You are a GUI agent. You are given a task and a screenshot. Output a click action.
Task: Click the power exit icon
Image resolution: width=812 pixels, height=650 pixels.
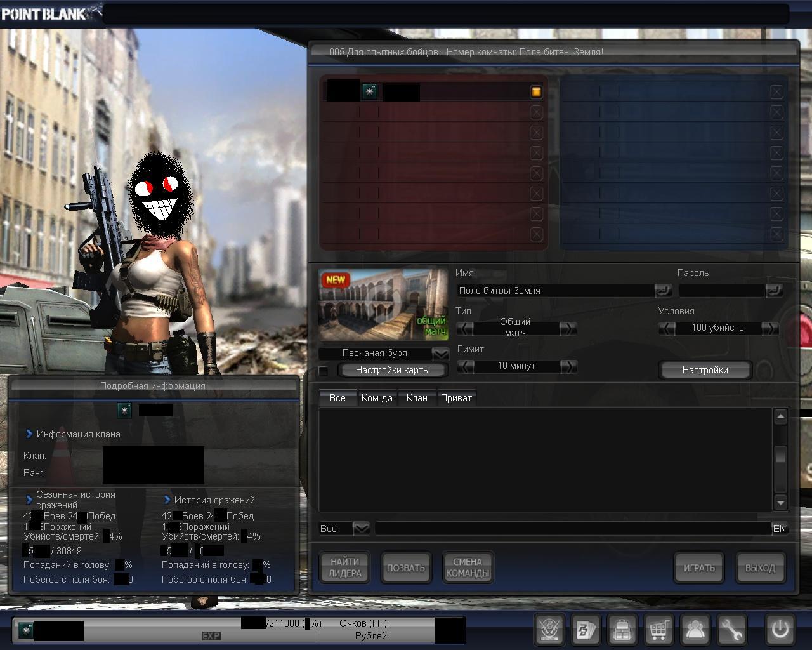click(780, 630)
